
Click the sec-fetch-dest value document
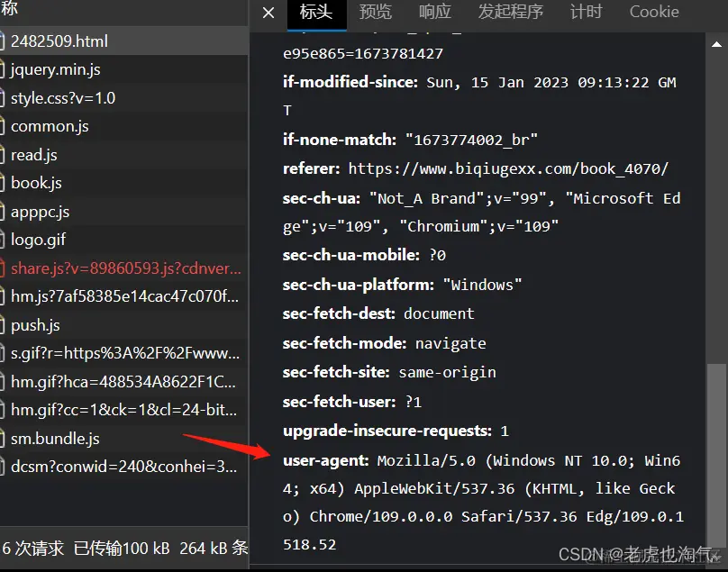pyautogui.click(x=439, y=313)
